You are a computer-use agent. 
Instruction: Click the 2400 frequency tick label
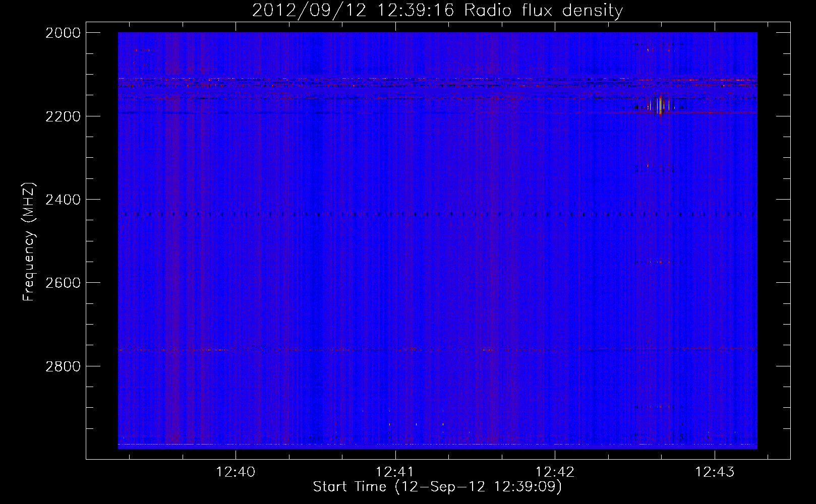click(x=63, y=200)
